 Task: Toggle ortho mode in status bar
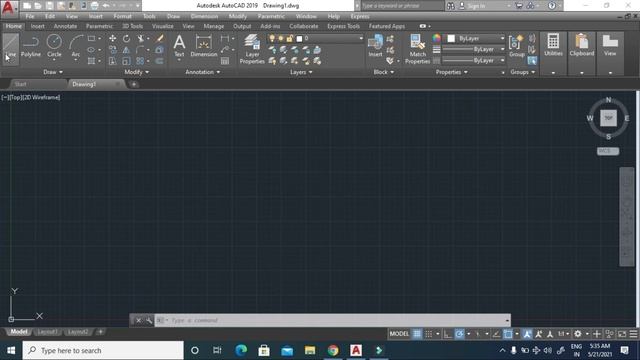(x=448, y=334)
